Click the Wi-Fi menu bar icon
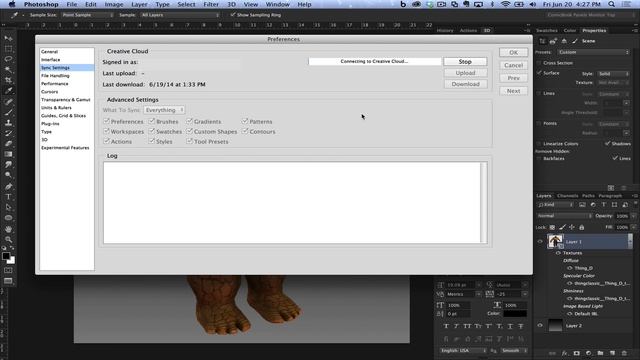Screen dimensions: 640x360 pyautogui.click(x=505, y=4)
